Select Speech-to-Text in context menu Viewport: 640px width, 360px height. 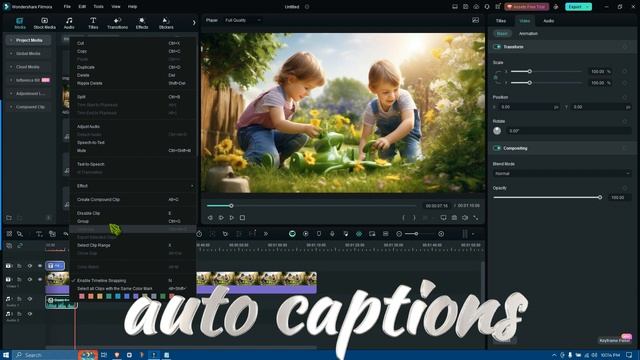coord(91,142)
